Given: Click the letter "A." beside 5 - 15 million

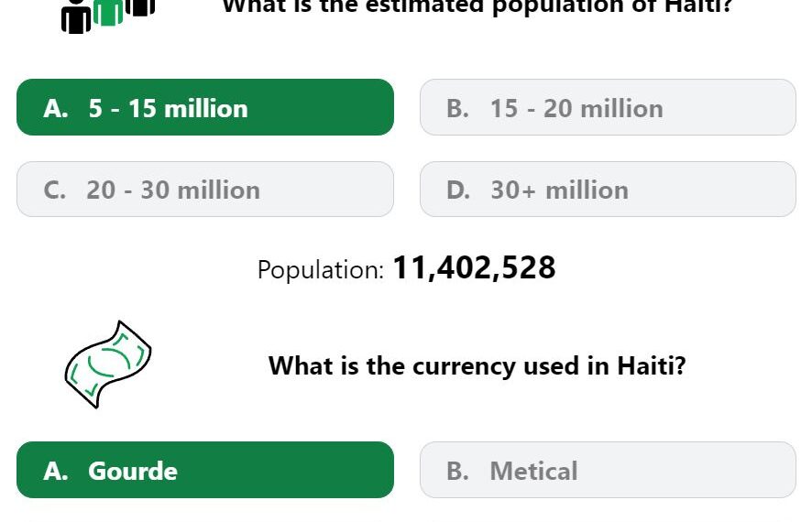Looking at the screenshot, I should coord(56,108).
